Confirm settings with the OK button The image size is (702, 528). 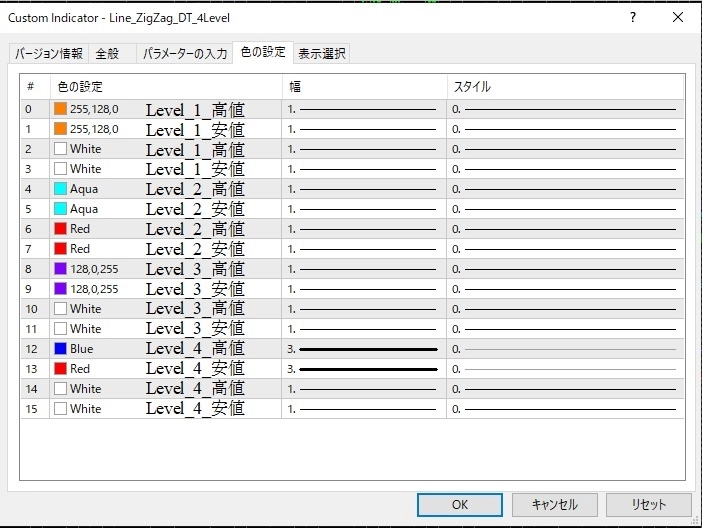coord(460,505)
